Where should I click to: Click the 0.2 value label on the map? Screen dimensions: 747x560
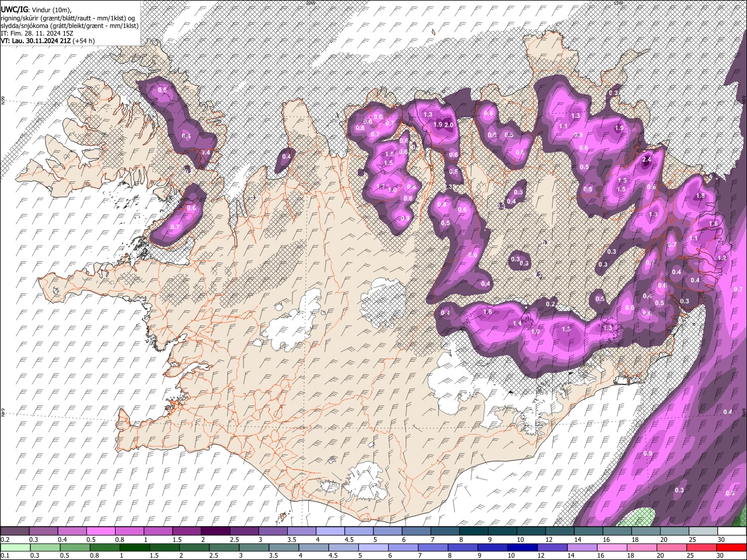pyautogui.click(x=550, y=304)
